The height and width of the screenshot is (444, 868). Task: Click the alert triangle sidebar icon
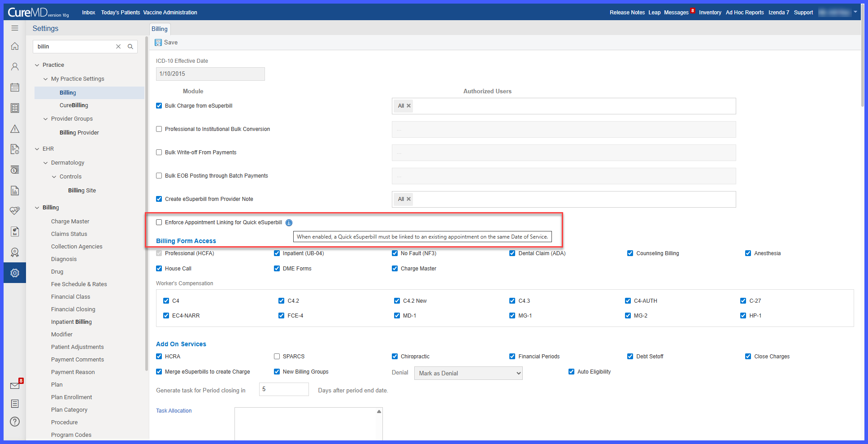(15, 129)
